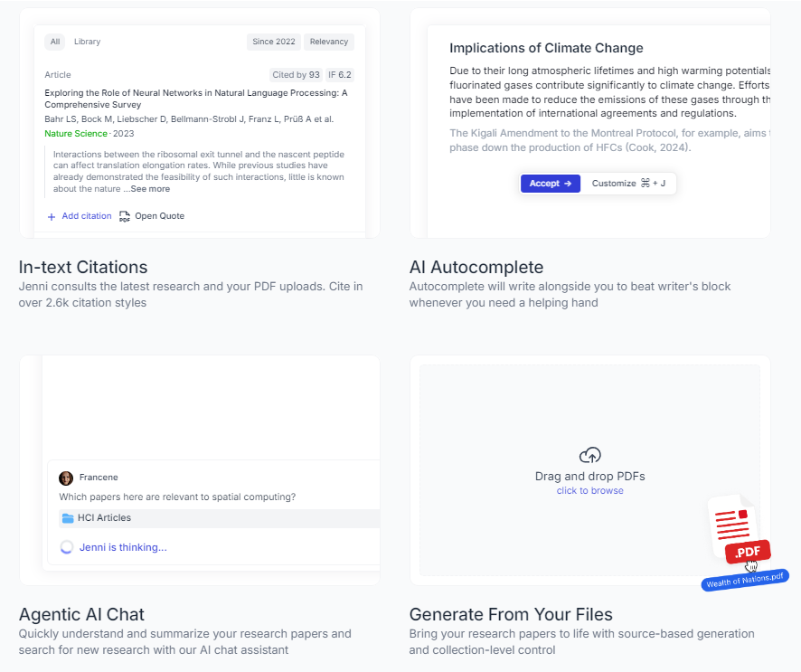Click the Jenni is thinking spinner icon
This screenshot has height=672, width=801.
point(66,547)
